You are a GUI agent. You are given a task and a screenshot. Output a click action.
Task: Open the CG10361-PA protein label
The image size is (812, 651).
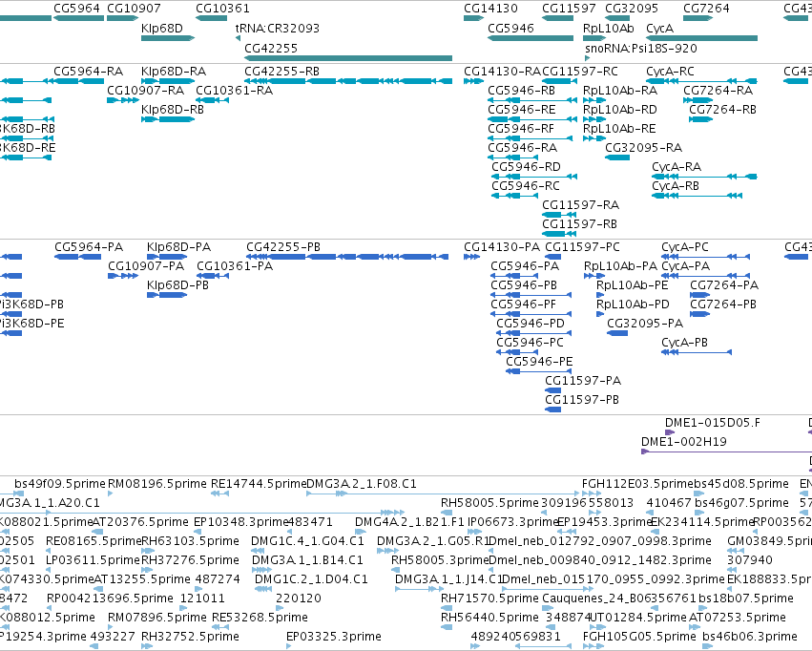click(235, 266)
